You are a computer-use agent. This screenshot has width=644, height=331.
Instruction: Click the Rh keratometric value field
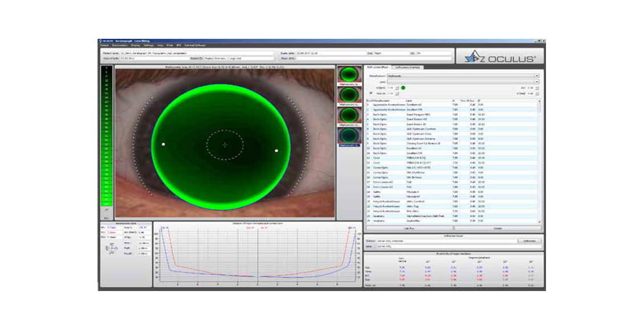[114, 227]
